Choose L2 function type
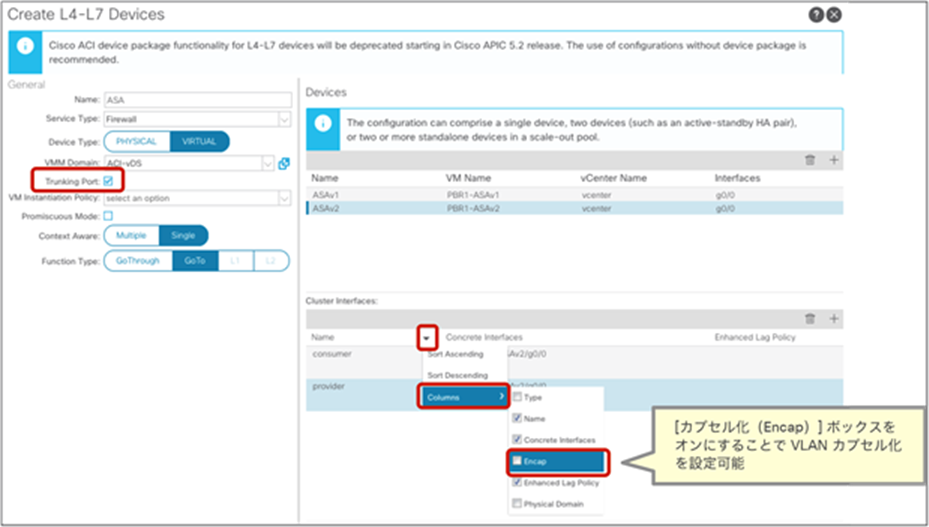 point(271,261)
